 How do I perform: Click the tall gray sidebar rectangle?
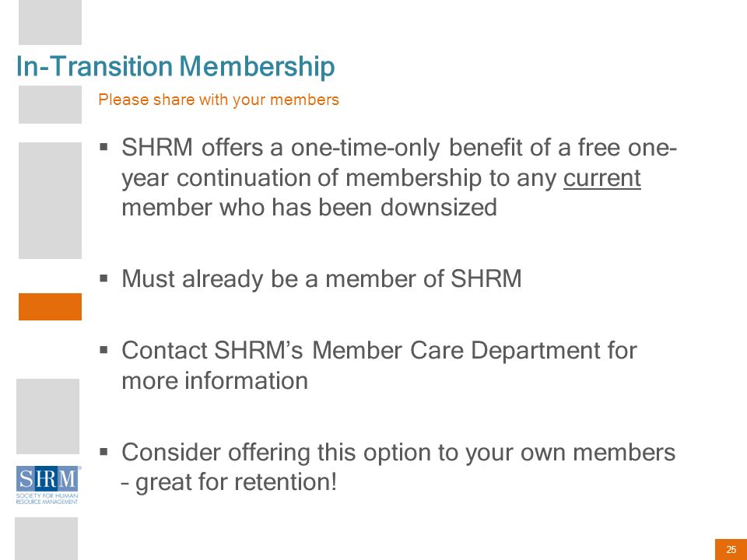click(x=50, y=201)
